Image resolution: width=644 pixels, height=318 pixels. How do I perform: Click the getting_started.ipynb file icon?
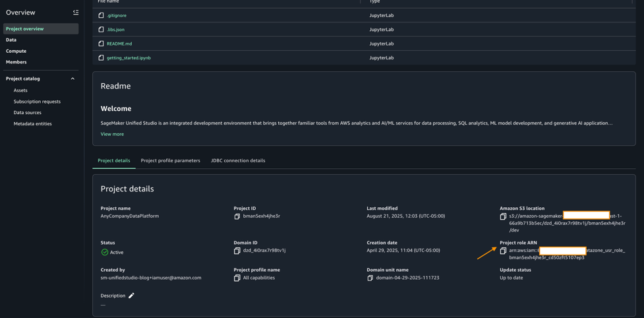click(x=101, y=58)
